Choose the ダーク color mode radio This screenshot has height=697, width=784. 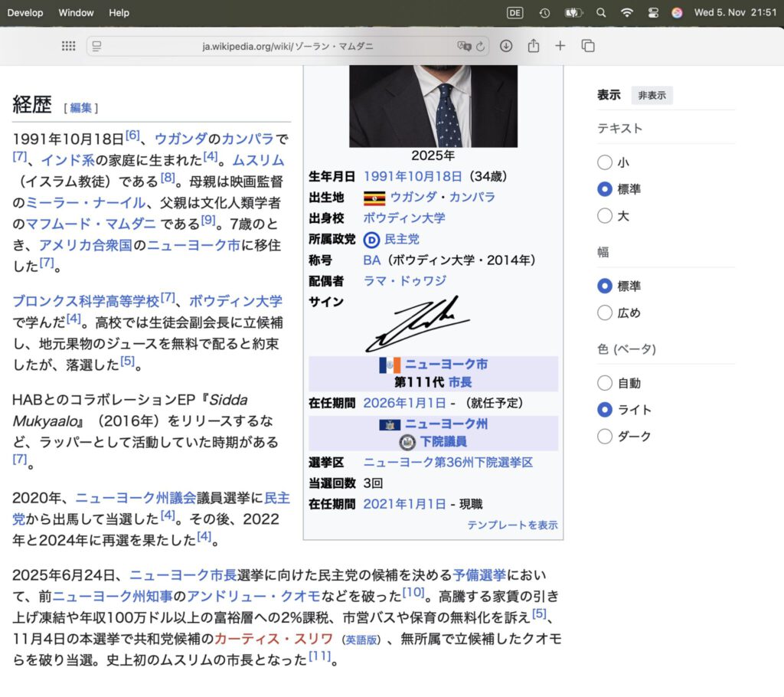605,437
